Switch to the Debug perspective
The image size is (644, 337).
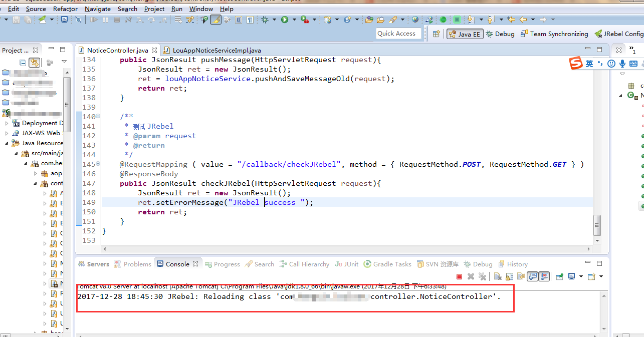click(x=500, y=34)
